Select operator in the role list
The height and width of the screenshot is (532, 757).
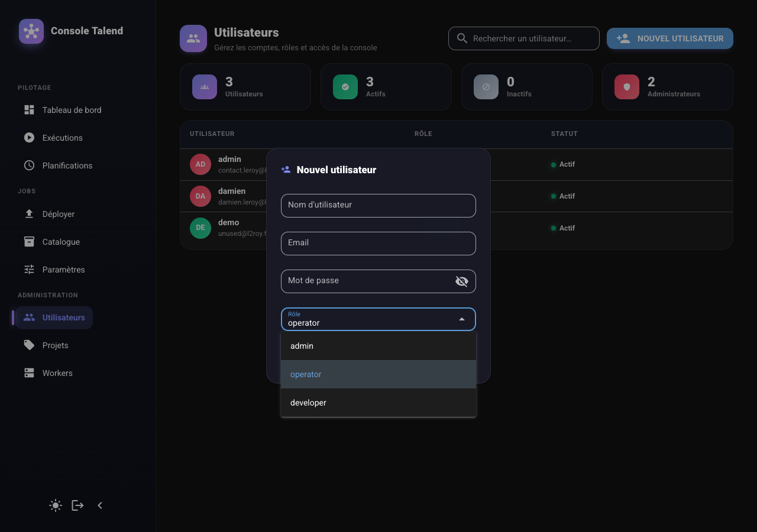pos(378,374)
